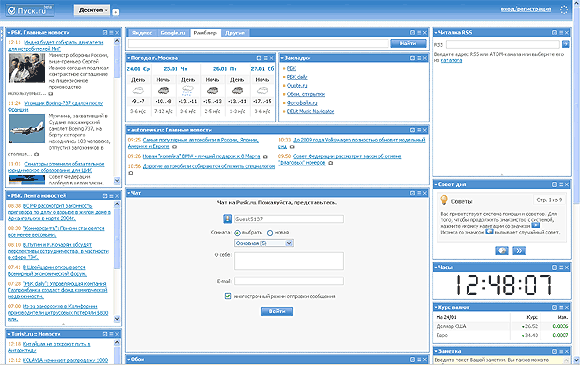Click square settings icon of Чат widget
The height and width of the screenshot is (365, 580).
(x=413, y=193)
